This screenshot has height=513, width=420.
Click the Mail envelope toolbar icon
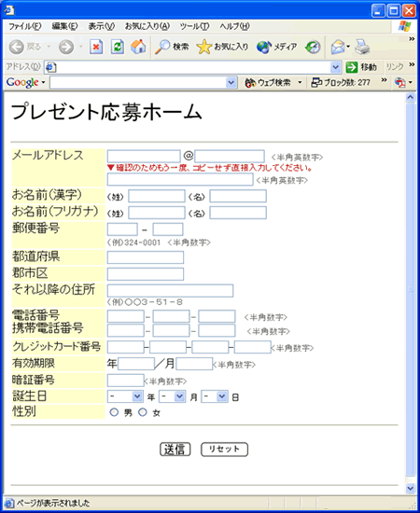(338, 47)
